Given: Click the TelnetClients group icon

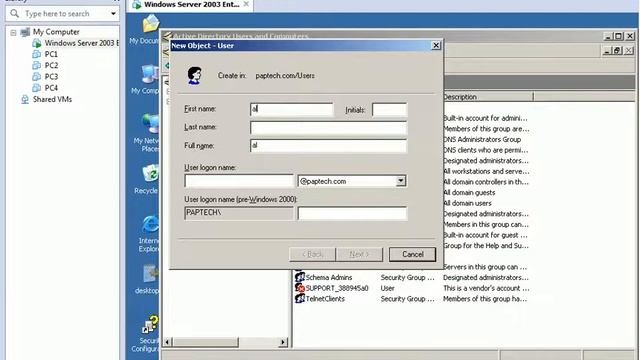Looking at the screenshot, I should point(300,298).
